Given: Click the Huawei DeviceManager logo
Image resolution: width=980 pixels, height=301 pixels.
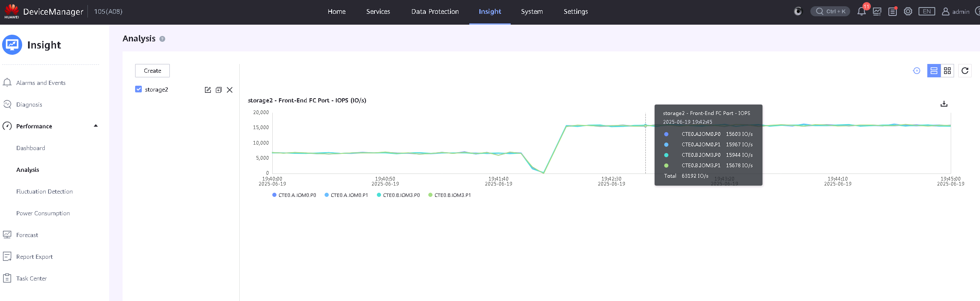Looking at the screenshot, I should pos(12,11).
